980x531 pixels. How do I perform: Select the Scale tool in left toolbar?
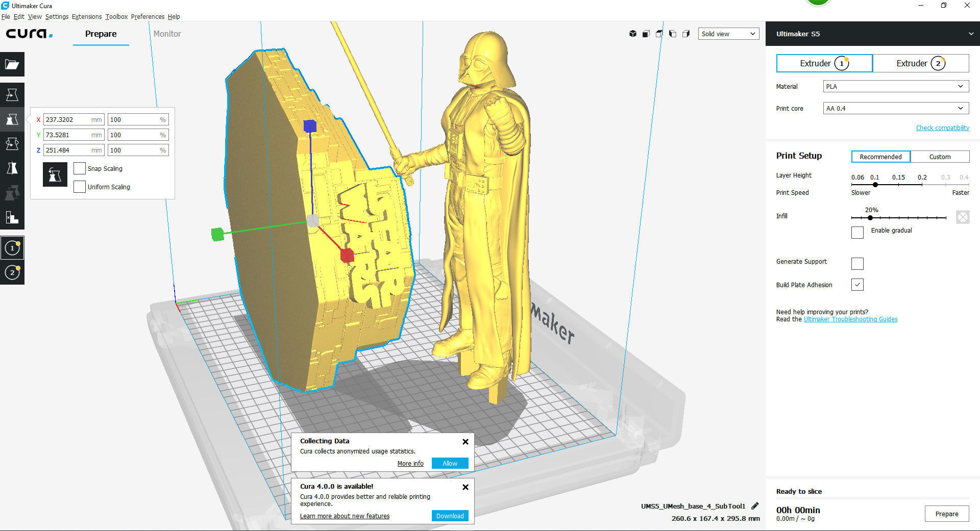(x=12, y=119)
